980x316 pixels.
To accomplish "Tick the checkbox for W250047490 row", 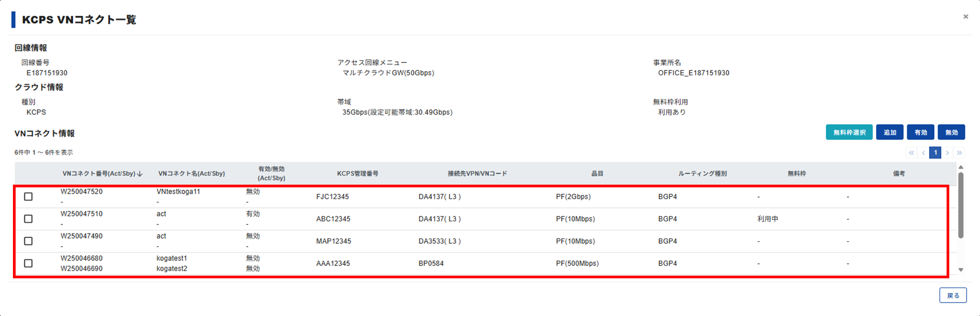I will tap(29, 241).
